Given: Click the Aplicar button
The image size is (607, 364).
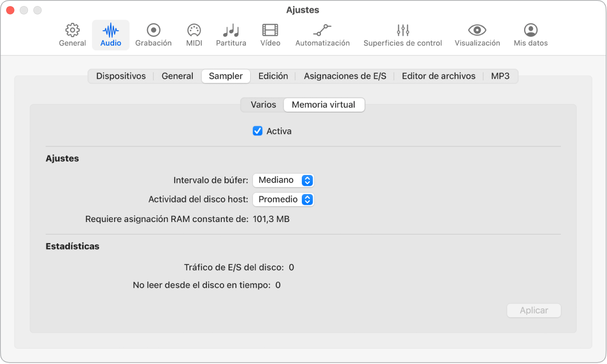Looking at the screenshot, I should point(534,310).
